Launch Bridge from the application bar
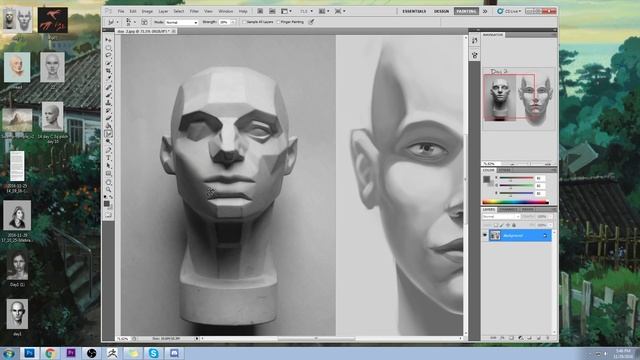Viewport: 640px width, 360px height. pos(260,11)
